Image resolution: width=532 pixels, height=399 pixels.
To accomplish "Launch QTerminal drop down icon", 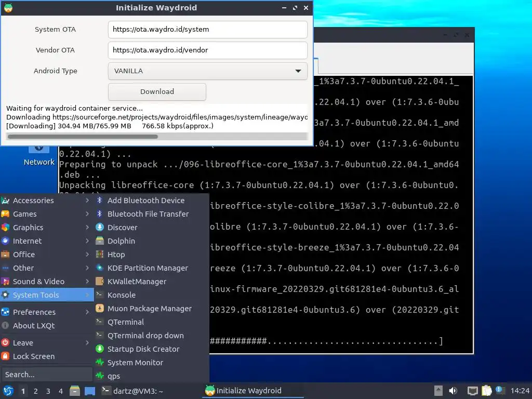I will point(99,335).
